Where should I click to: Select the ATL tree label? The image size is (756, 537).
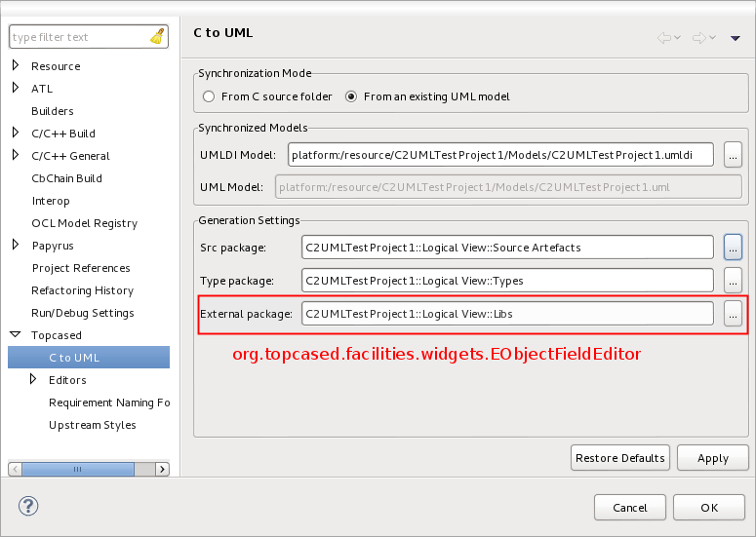pyautogui.click(x=42, y=89)
